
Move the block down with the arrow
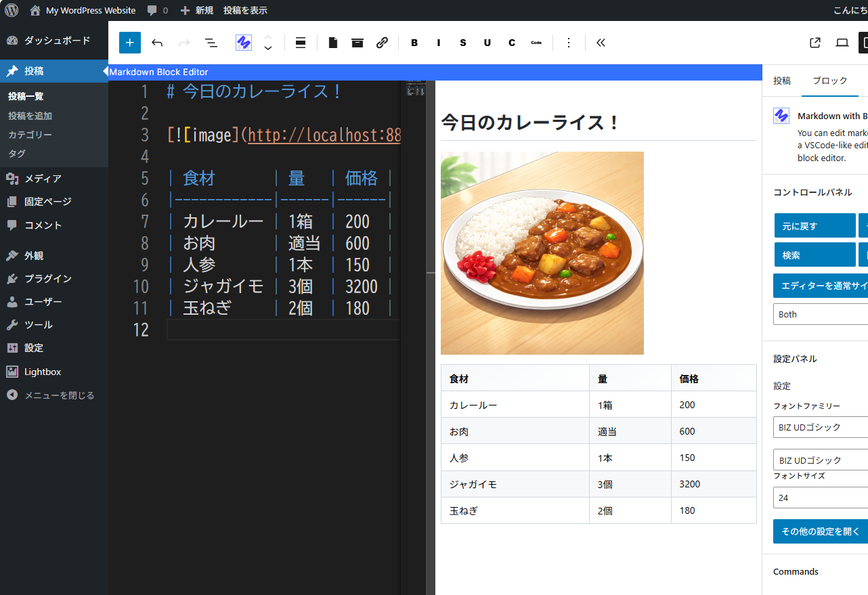click(x=268, y=49)
